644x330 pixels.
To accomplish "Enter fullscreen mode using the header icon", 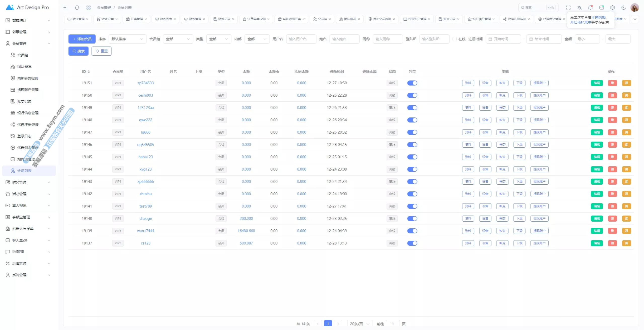I will coord(568,8).
